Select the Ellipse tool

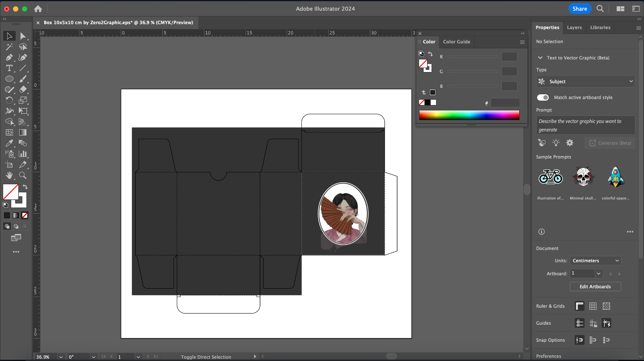[x=9, y=79]
